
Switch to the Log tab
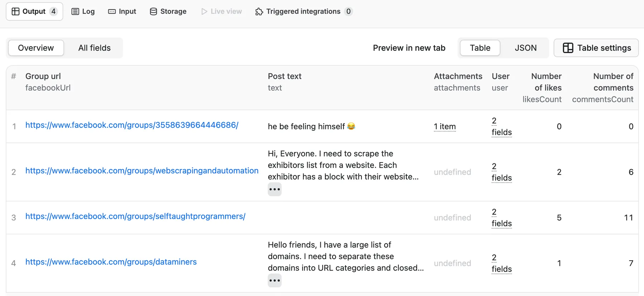(x=83, y=11)
